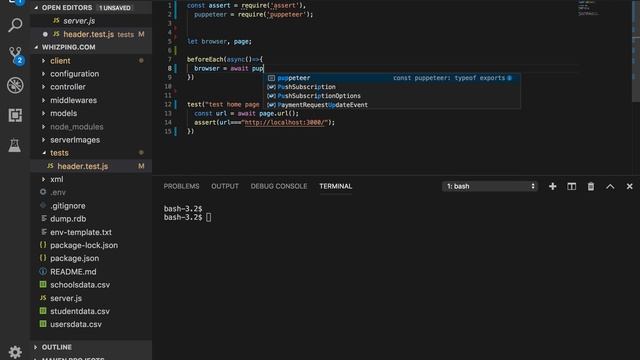Choose the PushSubscription suggestion
Viewport: 640px width, 360px height.
392,87
